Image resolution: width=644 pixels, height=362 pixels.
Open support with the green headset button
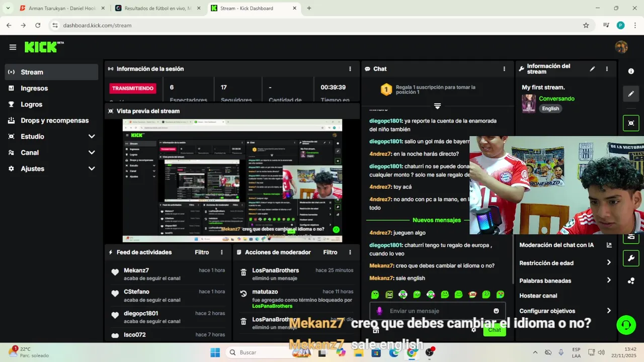[x=626, y=325]
